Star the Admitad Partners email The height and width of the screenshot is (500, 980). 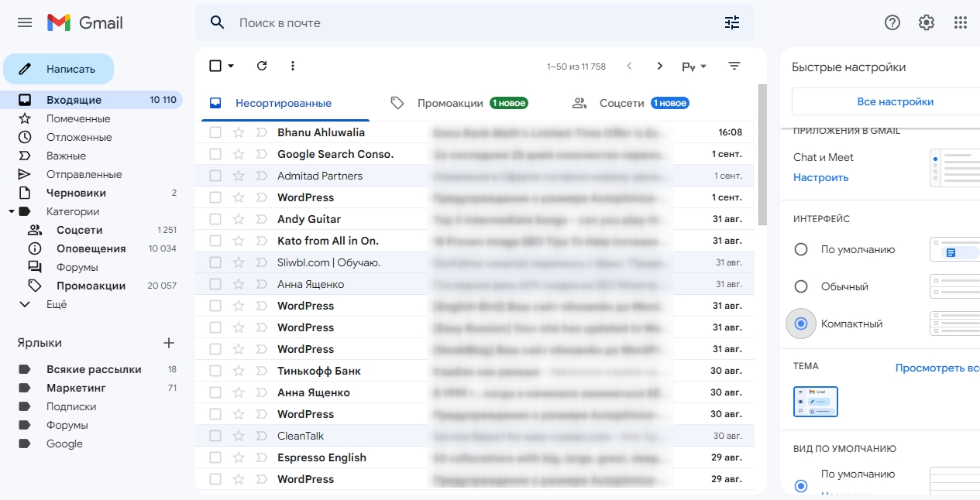coord(239,176)
